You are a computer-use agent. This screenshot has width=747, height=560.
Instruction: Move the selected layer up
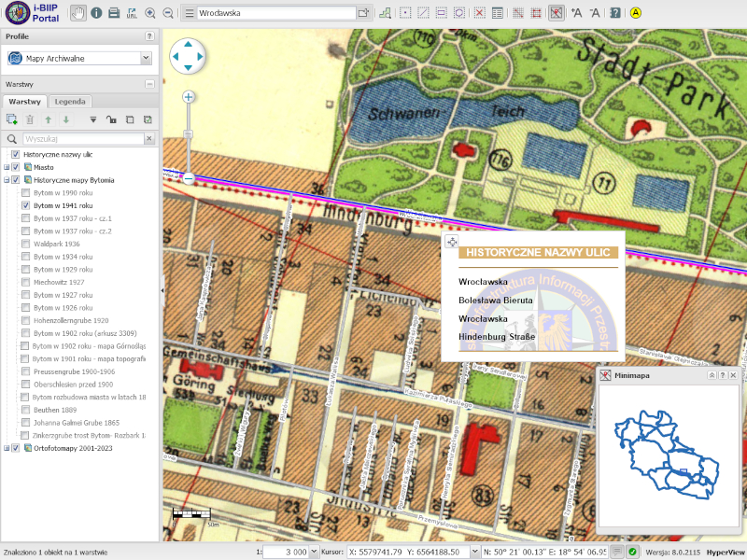[49, 119]
